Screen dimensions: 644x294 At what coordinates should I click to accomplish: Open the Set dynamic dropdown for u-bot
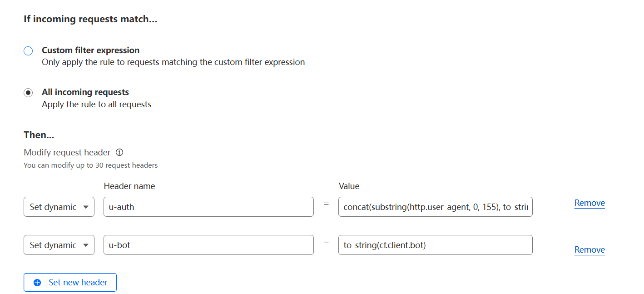59,245
